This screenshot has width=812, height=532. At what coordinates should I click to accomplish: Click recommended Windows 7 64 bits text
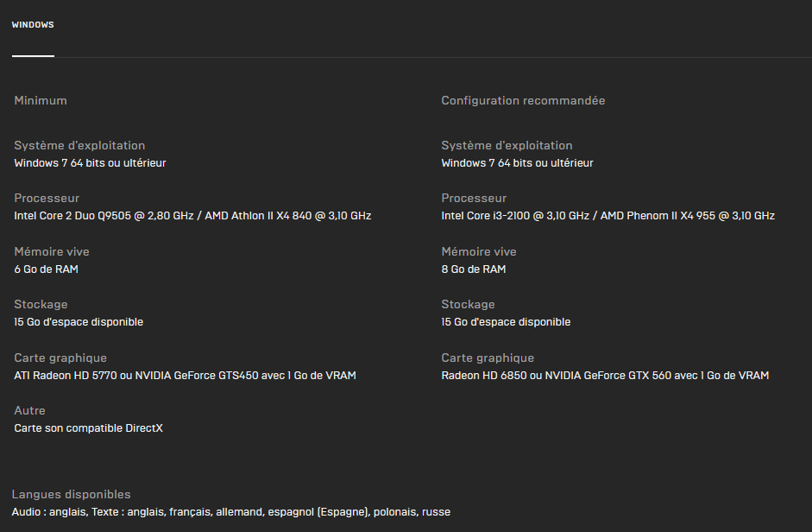coord(518,163)
